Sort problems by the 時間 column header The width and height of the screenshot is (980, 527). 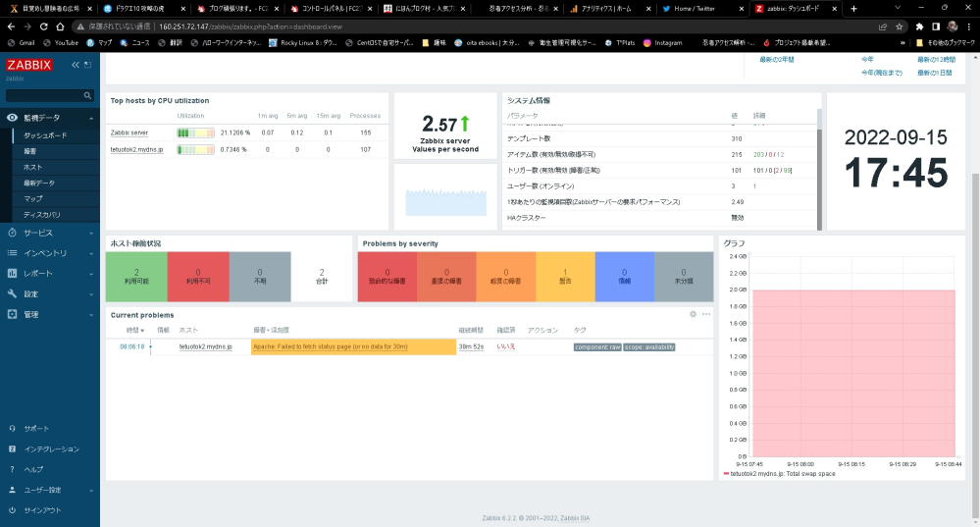point(134,331)
